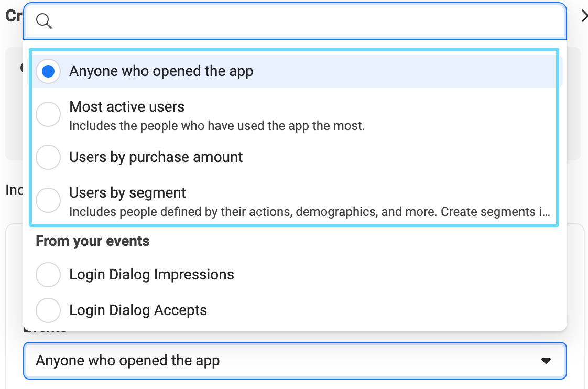Click the Anyone who opened the app radio button
The image size is (588, 389).
pyautogui.click(x=48, y=71)
